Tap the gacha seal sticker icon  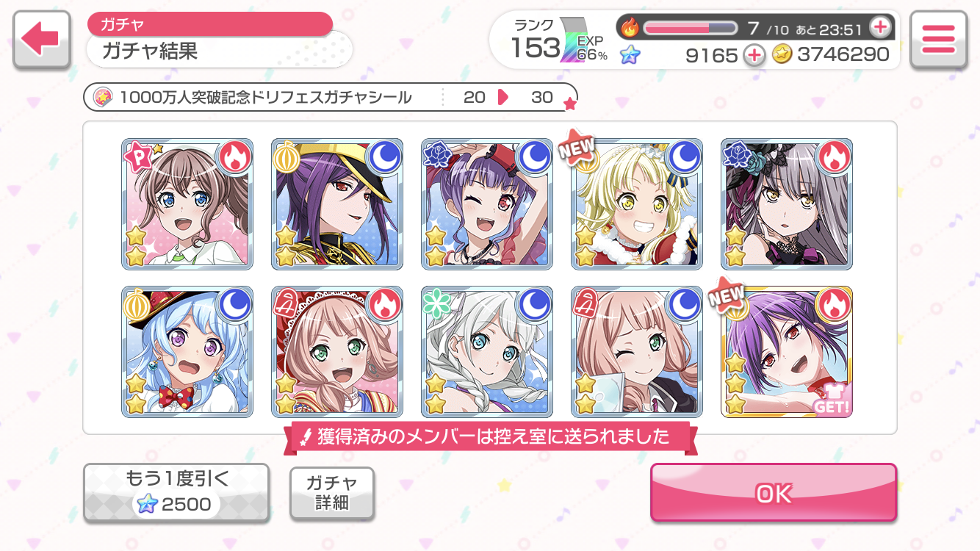pyautogui.click(x=103, y=97)
